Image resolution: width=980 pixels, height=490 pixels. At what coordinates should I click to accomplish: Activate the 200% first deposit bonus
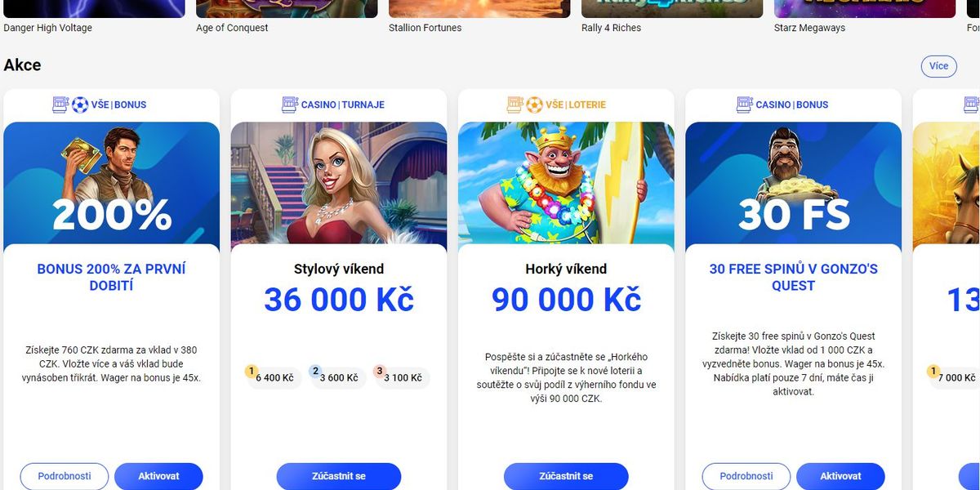158,476
